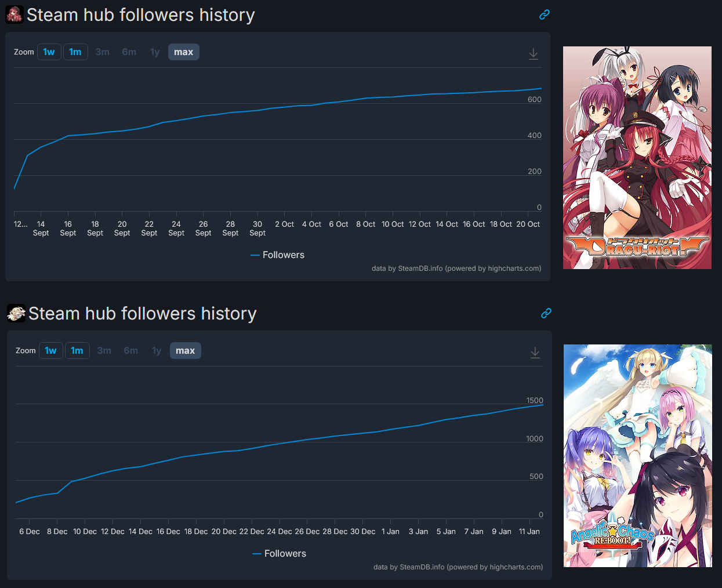The image size is (722, 588).
Task: Toggle Followers series in top chart legend
Action: point(277,255)
